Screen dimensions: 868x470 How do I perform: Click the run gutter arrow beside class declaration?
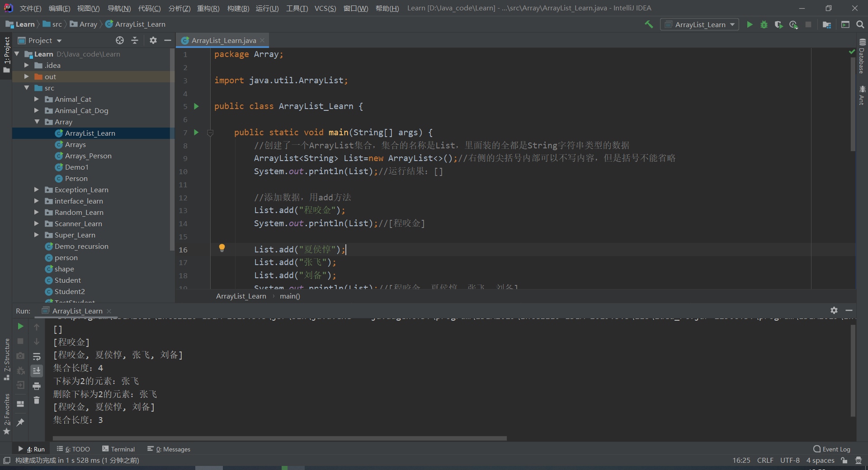(196, 106)
